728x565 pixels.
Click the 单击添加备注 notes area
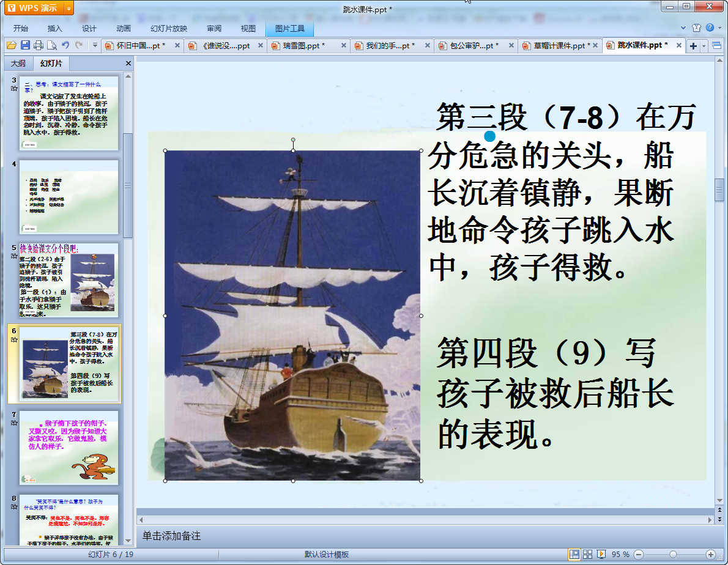(x=171, y=536)
